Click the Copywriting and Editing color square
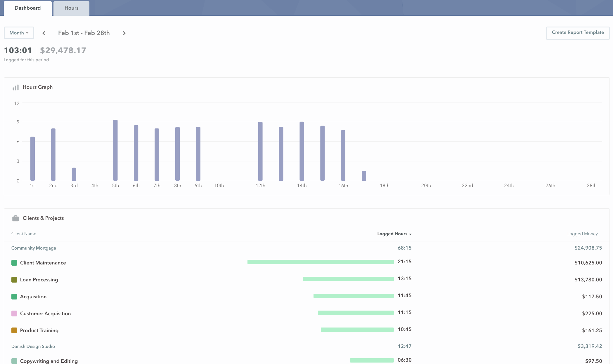This screenshot has width=613, height=364. (14, 361)
